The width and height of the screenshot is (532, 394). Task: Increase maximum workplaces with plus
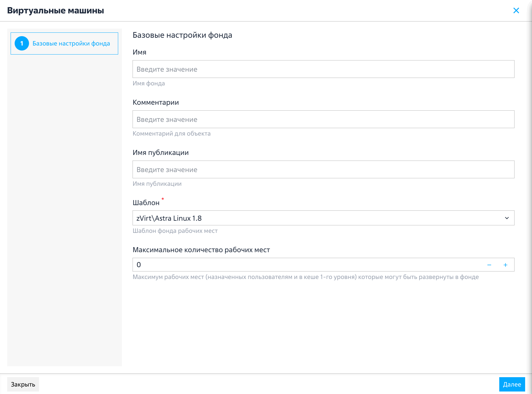[505, 265]
